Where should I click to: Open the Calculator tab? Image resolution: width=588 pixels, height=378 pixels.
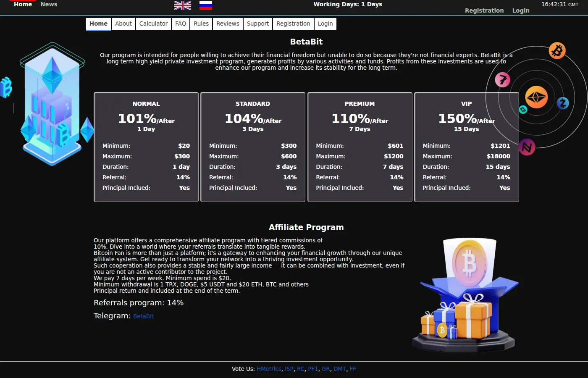153,24
